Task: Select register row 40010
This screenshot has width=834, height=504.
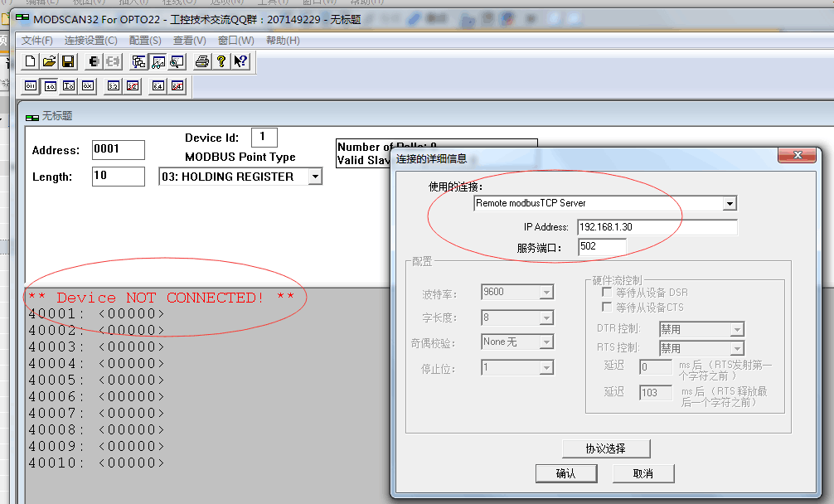Action: pyautogui.click(x=96, y=463)
